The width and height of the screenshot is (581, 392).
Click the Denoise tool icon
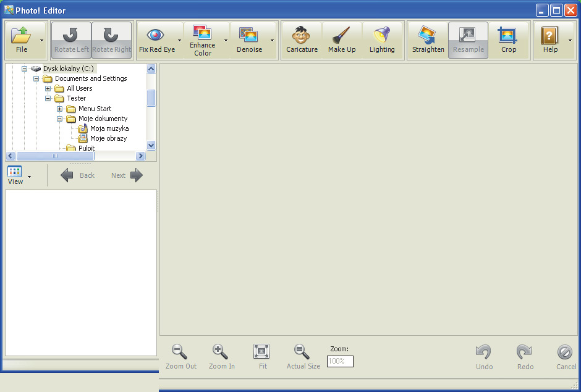click(x=249, y=36)
